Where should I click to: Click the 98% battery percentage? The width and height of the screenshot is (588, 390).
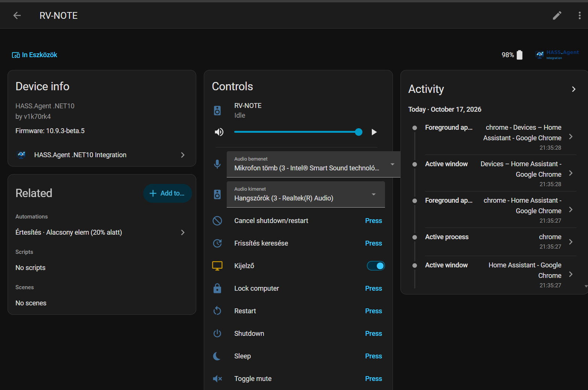pyautogui.click(x=508, y=55)
